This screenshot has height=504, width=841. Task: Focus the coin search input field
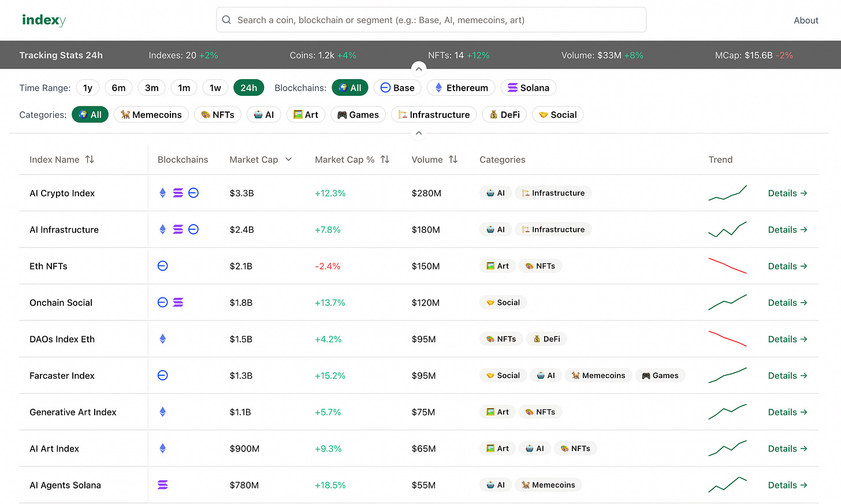(x=431, y=20)
